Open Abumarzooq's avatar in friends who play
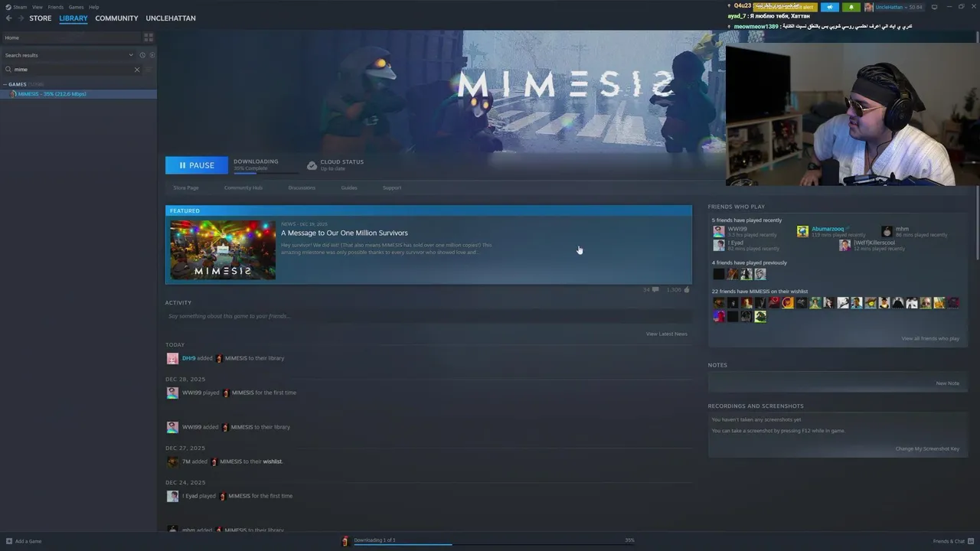This screenshot has width=980, height=551. point(802,231)
